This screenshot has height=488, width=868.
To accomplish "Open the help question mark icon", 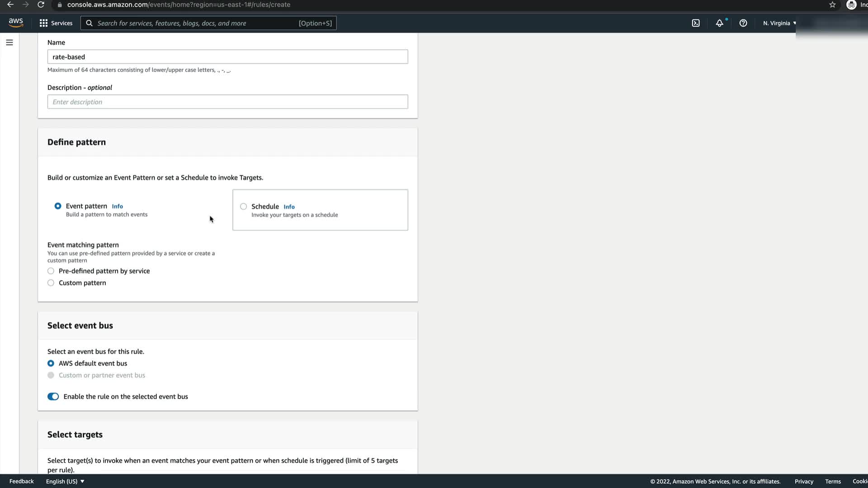I will tap(743, 23).
